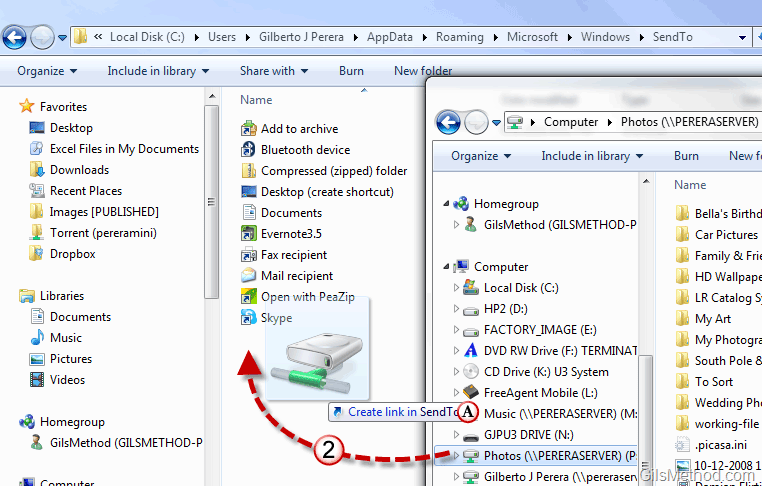The image size is (762, 486).
Task: Click Computer breadcrumb in Photos window
Action: 571,122
